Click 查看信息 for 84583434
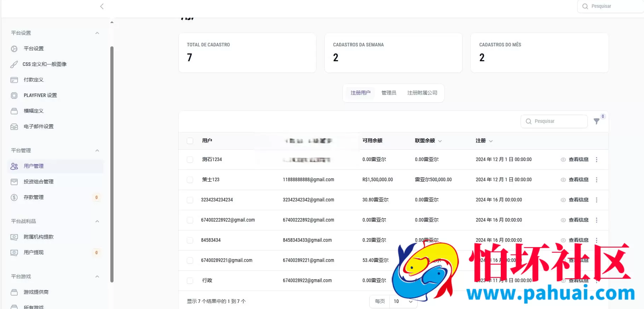Image resolution: width=644 pixels, height=309 pixels. point(575,240)
